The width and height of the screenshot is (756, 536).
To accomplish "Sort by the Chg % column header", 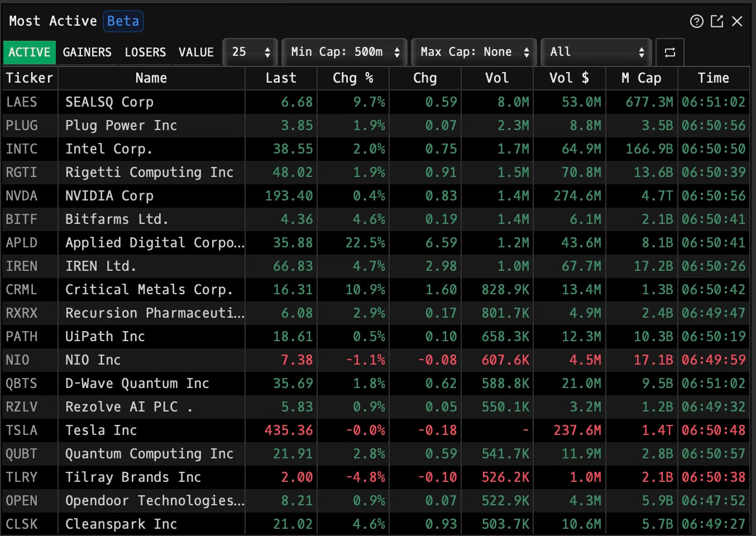I will click(x=353, y=78).
